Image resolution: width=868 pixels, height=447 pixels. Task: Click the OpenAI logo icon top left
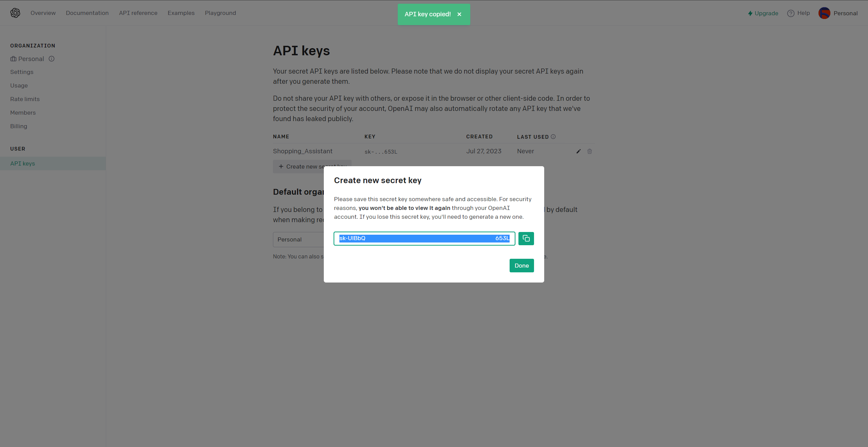tap(15, 13)
